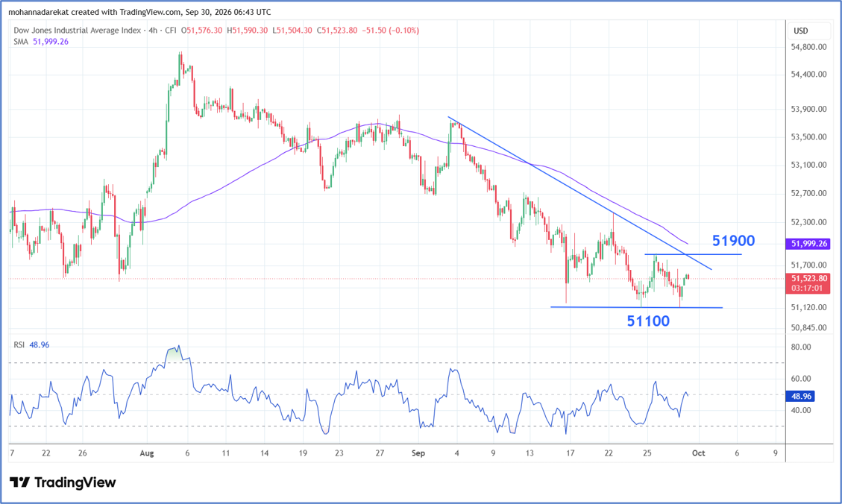Click the 53,500.00 price axis label
Image resolution: width=842 pixels, height=504 pixels.
point(808,137)
